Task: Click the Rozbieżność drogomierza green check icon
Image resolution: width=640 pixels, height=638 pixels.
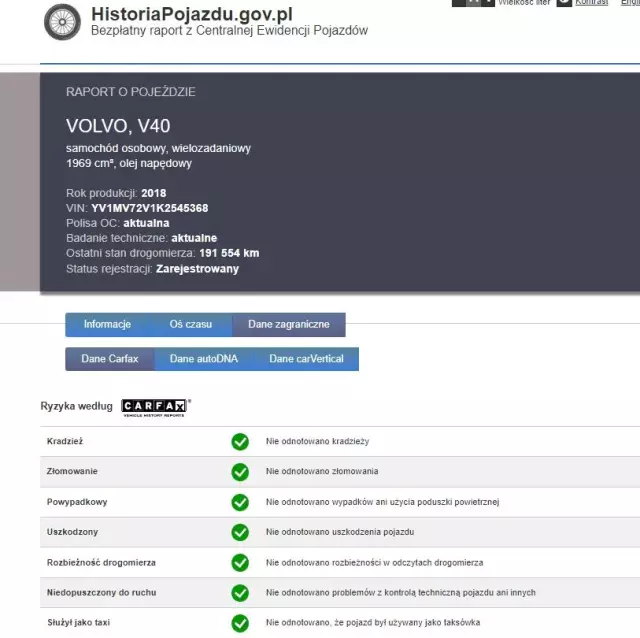Action: (240, 563)
